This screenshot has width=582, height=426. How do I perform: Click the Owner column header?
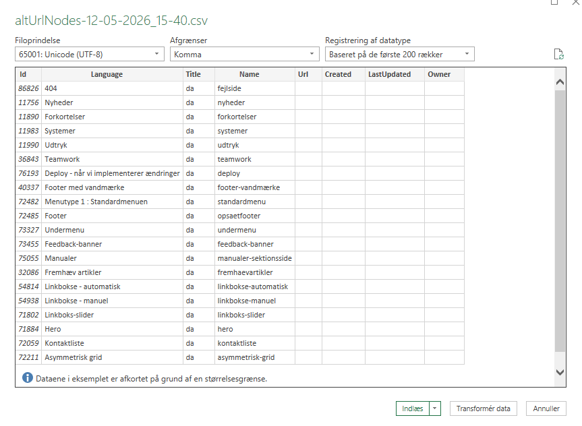coord(444,74)
